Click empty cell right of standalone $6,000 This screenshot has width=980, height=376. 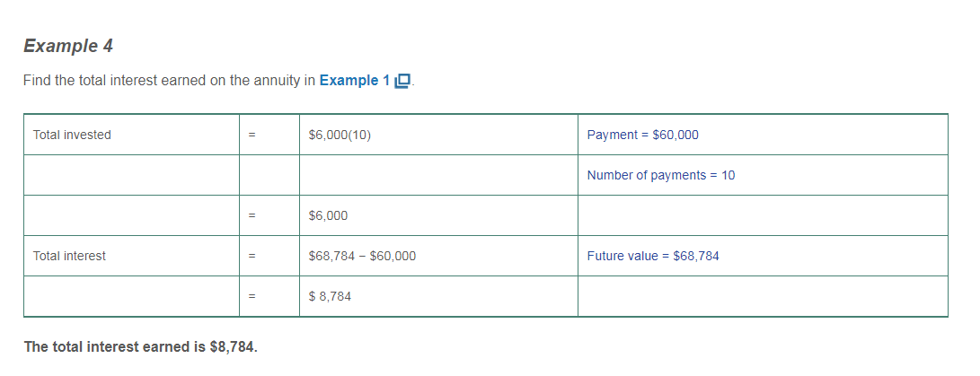point(762,215)
